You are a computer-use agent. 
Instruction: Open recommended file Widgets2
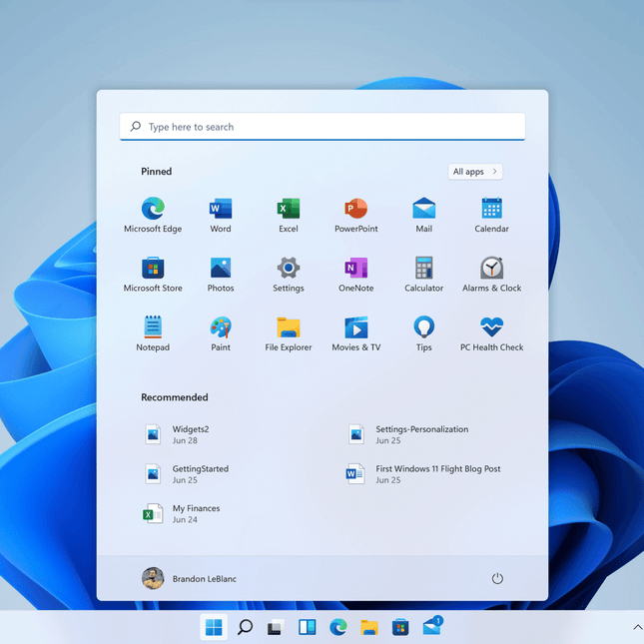pyautogui.click(x=177, y=434)
